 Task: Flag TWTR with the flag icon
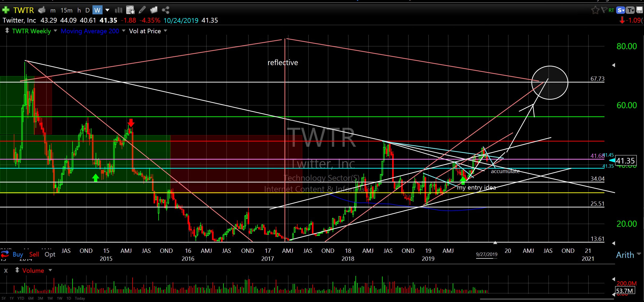point(604,10)
